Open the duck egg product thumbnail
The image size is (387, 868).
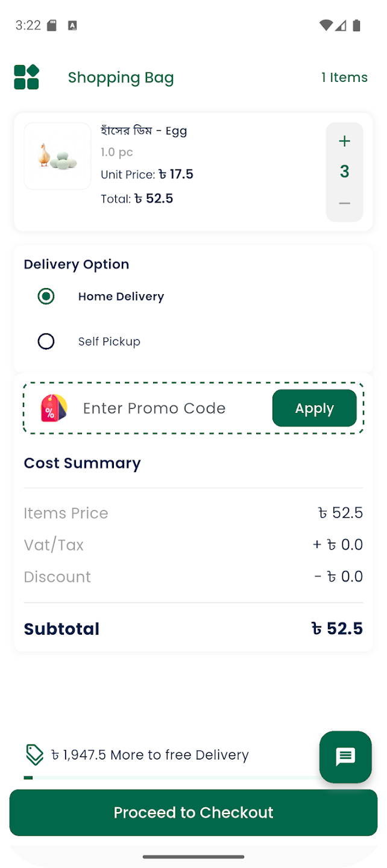point(57,156)
